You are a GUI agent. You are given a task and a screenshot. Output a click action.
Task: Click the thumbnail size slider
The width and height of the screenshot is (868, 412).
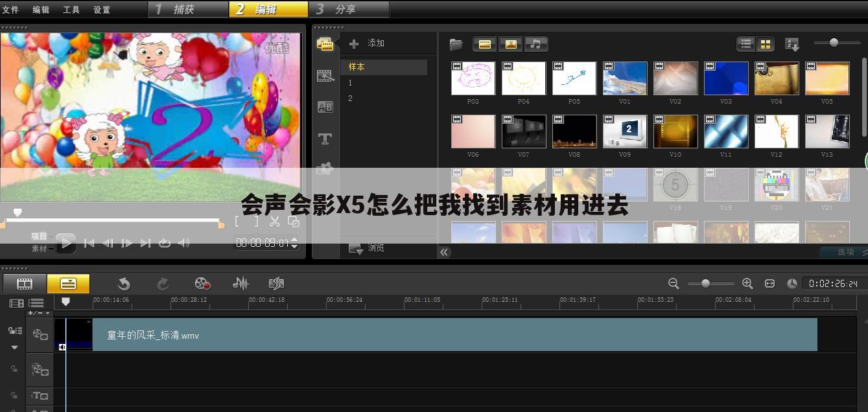pos(834,43)
